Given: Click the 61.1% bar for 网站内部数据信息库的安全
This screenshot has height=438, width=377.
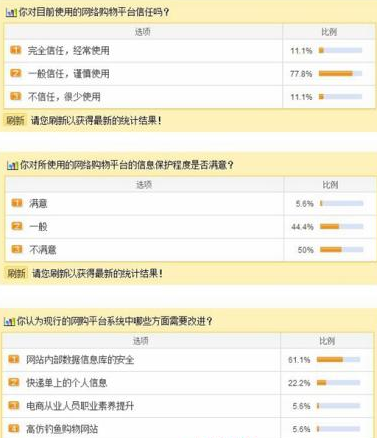Looking at the screenshot, I should 338,359.
